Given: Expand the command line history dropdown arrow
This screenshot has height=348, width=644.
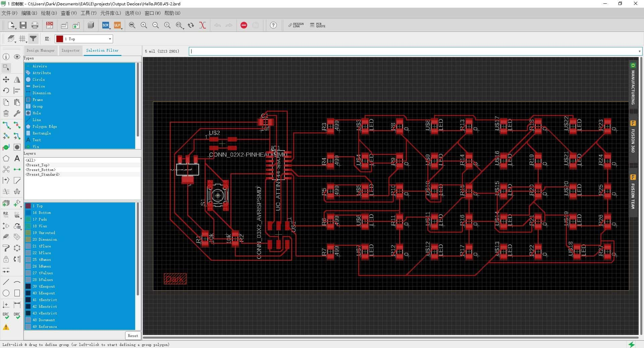Looking at the screenshot, I should click(x=639, y=51).
